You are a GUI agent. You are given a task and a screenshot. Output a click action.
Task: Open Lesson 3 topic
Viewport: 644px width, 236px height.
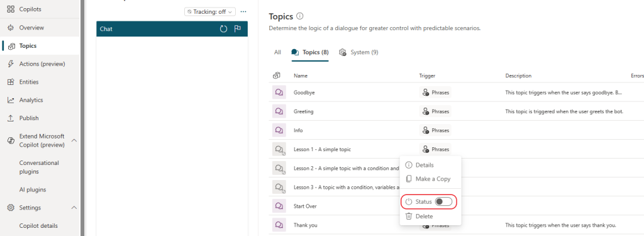347,187
